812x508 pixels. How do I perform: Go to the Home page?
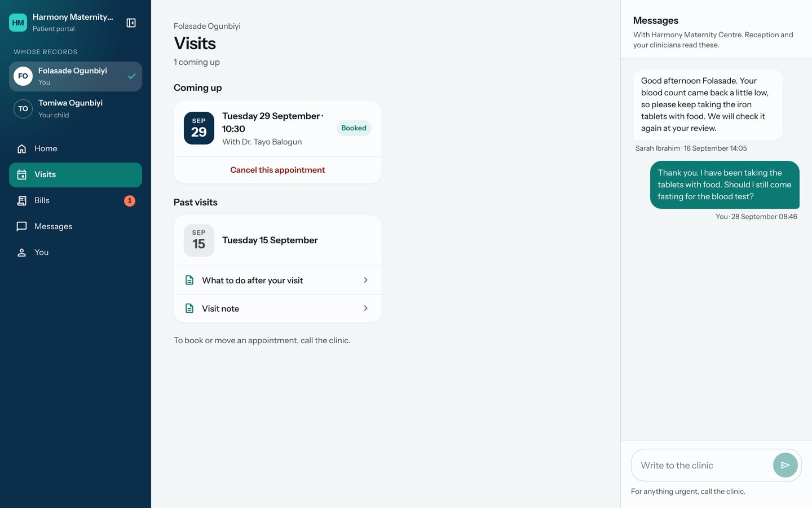click(76, 148)
